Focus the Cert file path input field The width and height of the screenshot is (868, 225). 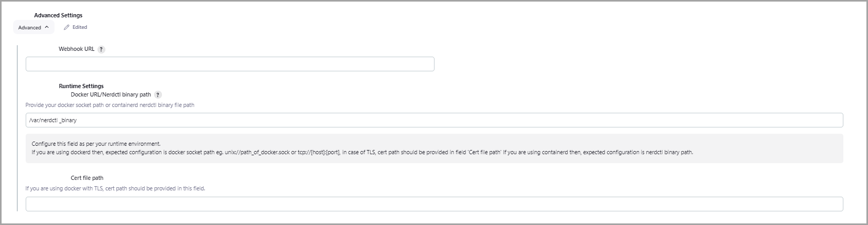pyautogui.click(x=434, y=204)
